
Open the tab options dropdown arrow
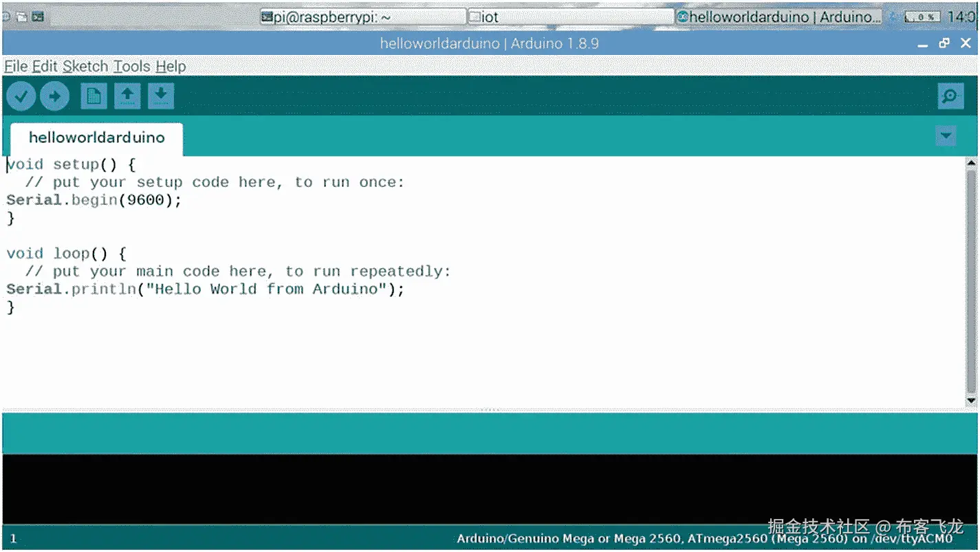pos(946,136)
